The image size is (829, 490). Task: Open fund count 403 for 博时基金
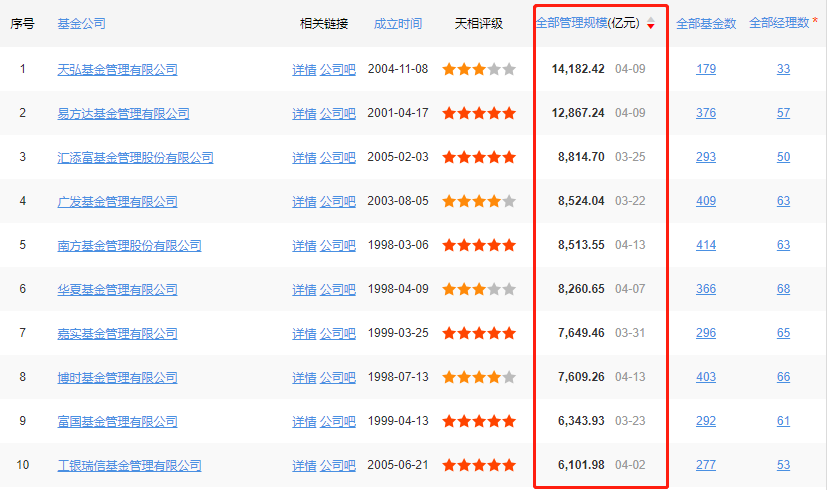[x=706, y=377]
